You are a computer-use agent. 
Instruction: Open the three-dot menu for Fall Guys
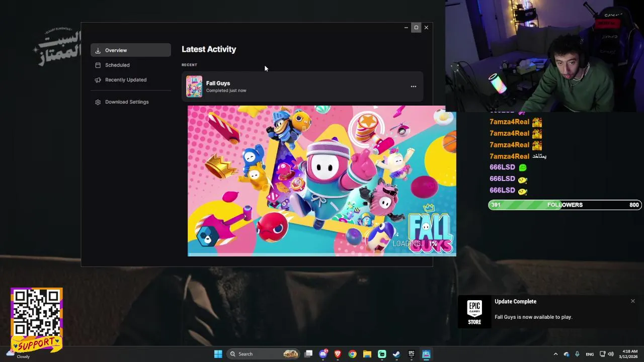pyautogui.click(x=414, y=86)
